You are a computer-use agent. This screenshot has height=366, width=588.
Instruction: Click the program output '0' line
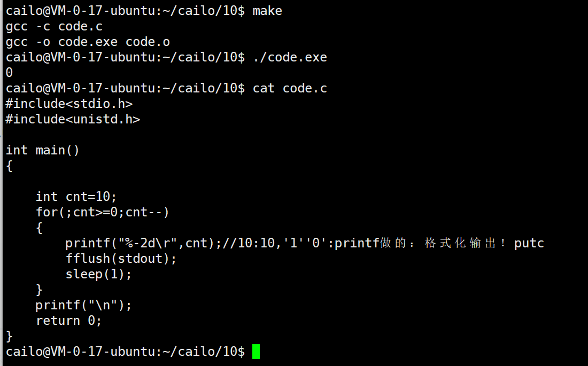pyautogui.click(x=10, y=72)
